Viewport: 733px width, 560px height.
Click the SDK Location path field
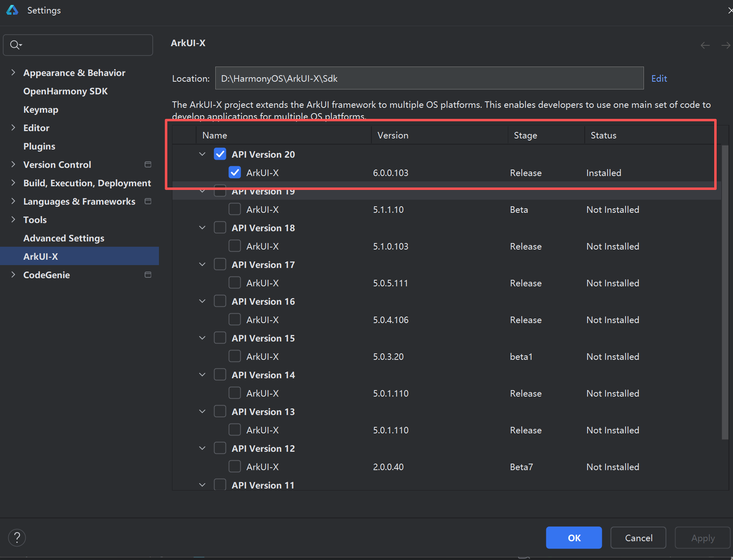[429, 78]
